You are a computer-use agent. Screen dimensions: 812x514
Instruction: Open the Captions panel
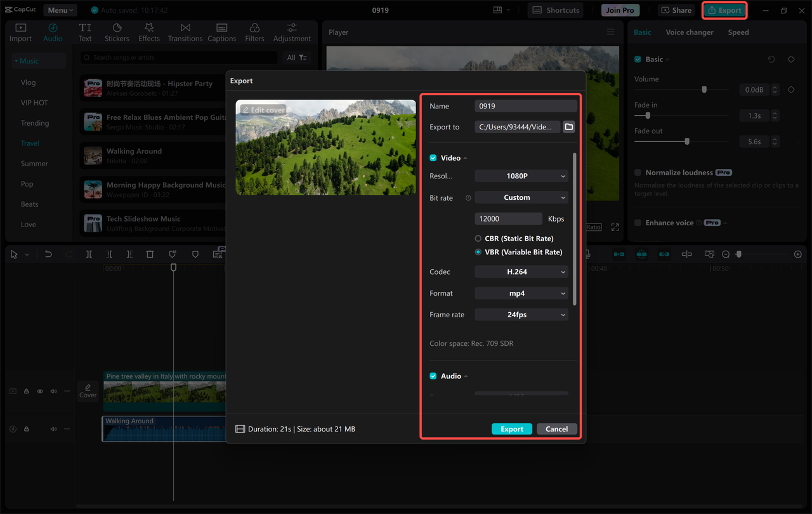point(222,32)
